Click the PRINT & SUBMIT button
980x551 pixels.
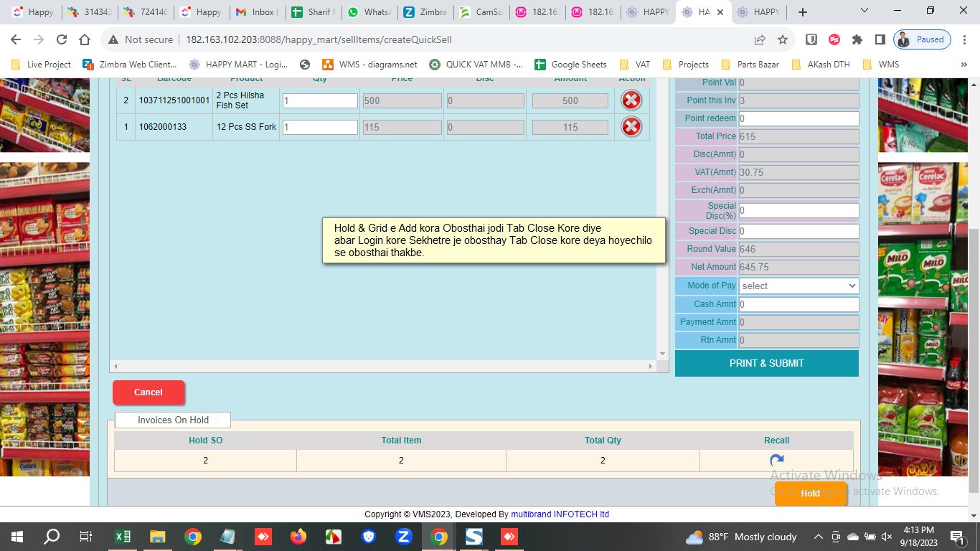coord(766,363)
